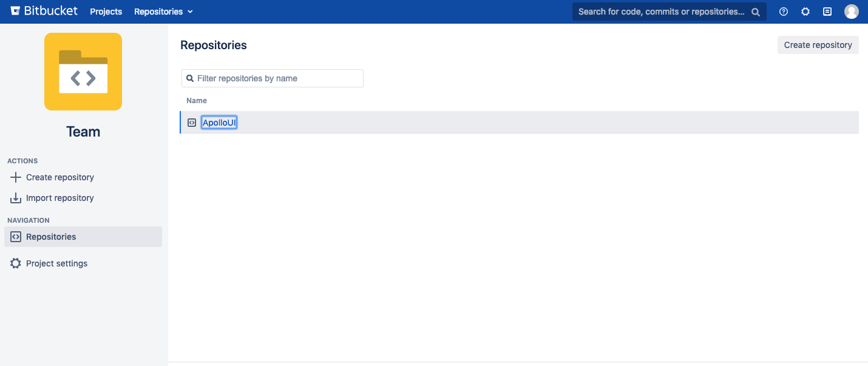
Task: Click the Team project folder avatar
Action: (x=83, y=72)
